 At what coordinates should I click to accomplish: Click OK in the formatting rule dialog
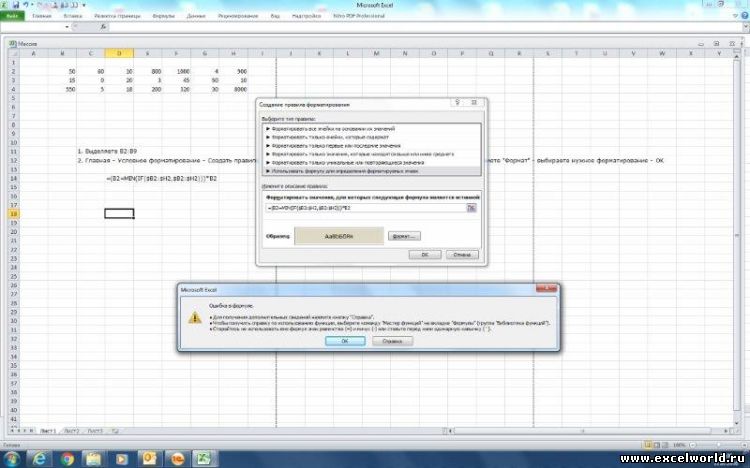(x=425, y=255)
